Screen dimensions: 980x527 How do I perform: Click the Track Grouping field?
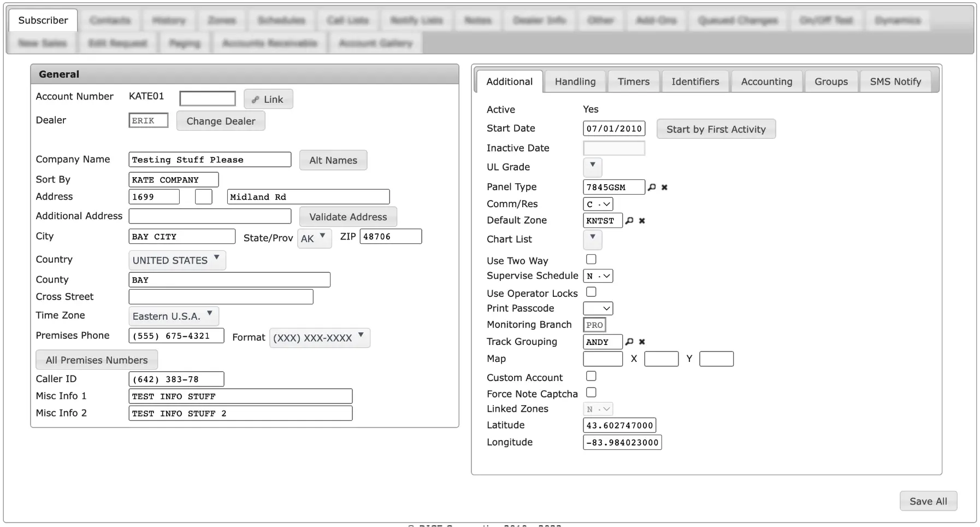[x=603, y=342]
